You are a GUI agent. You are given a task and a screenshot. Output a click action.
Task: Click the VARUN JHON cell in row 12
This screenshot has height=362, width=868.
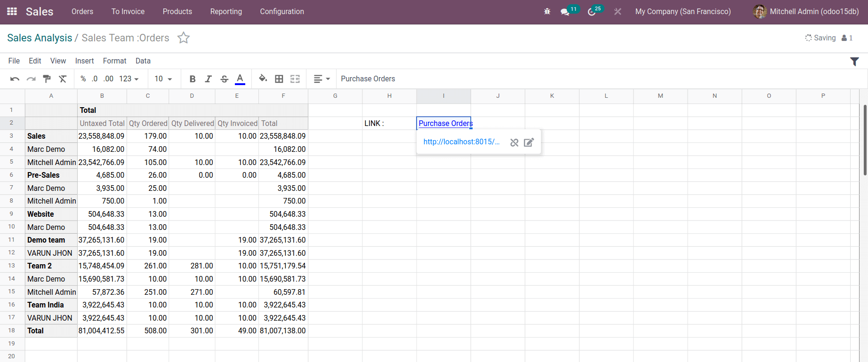(51, 253)
